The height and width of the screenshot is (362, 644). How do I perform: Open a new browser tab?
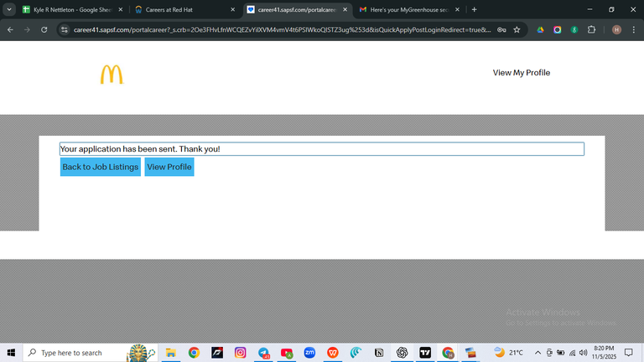point(475,9)
